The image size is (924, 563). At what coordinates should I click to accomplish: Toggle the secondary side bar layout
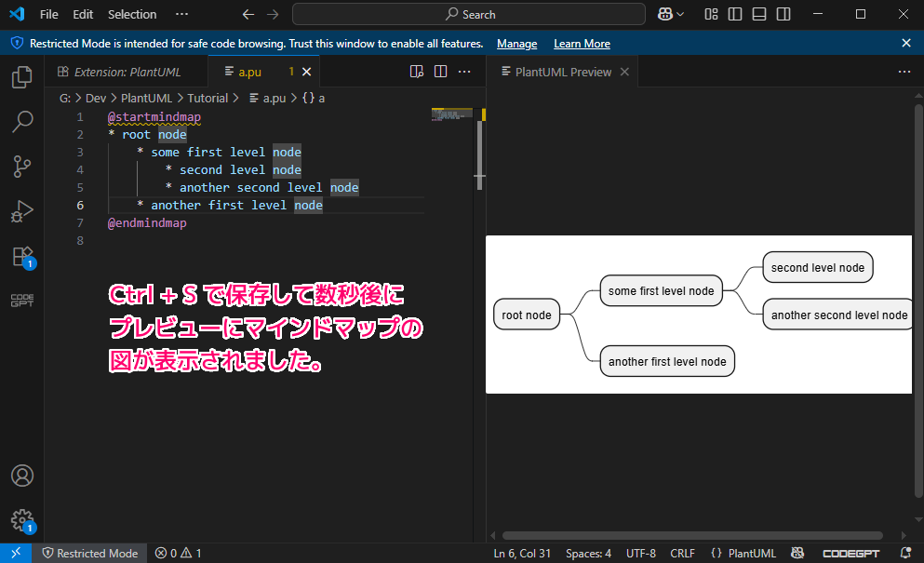coord(783,14)
